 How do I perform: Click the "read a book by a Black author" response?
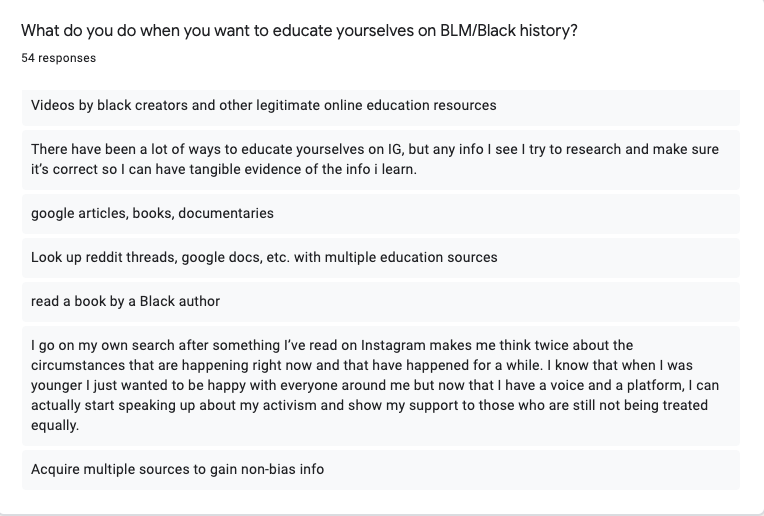click(381, 302)
